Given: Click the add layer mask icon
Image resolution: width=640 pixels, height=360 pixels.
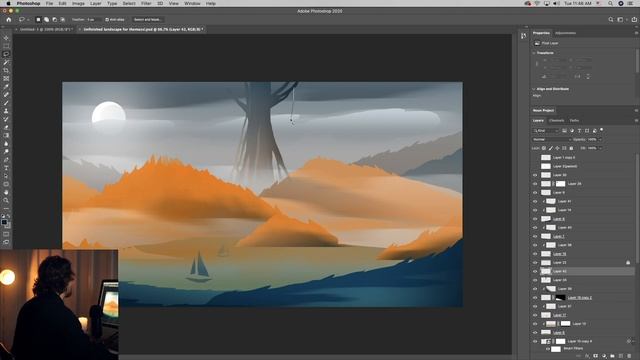Looking at the screenshot, I should (596, 356).
